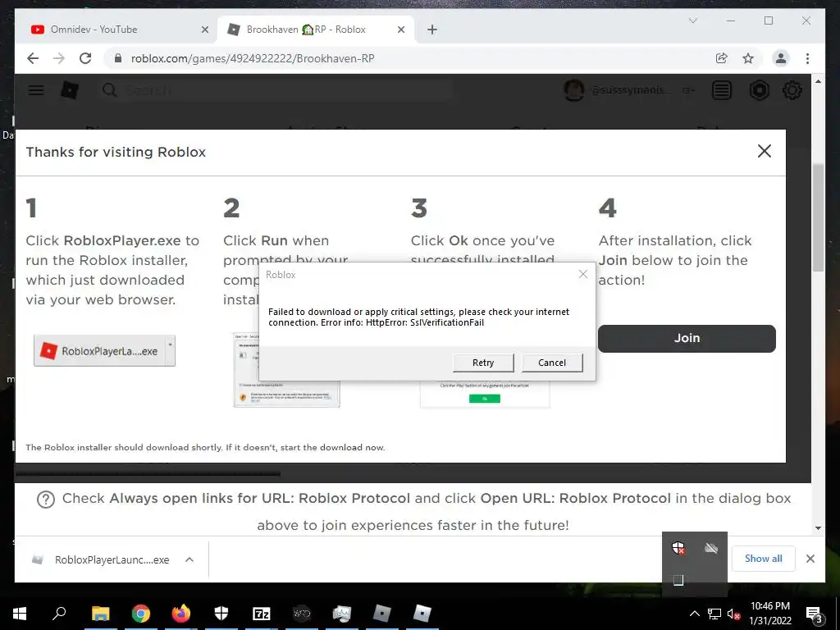840x630 pixels.
Task: Open File Explorer from taskbar
Action: pos(100,614)
